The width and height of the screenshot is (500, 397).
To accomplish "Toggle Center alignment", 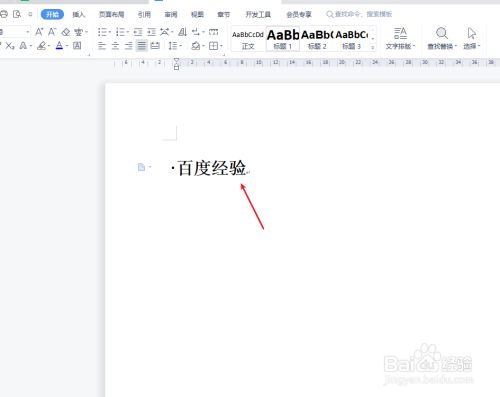I will (115, 46).
